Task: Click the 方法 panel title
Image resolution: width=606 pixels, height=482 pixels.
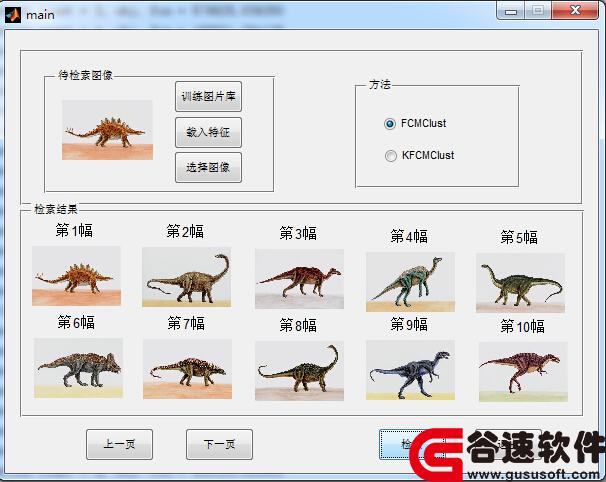Action: click(x=380, y=84)
